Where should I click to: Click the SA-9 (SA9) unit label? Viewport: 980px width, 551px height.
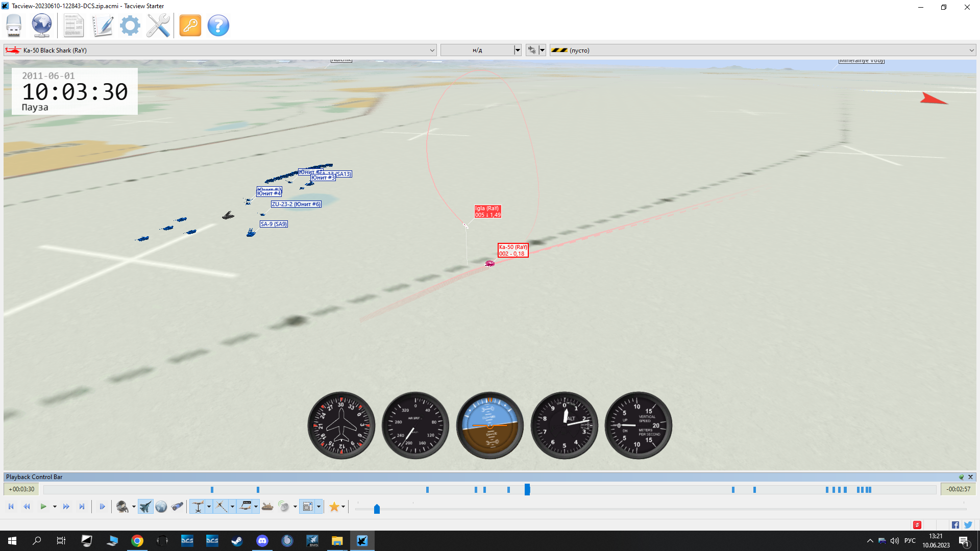(274, 224)
